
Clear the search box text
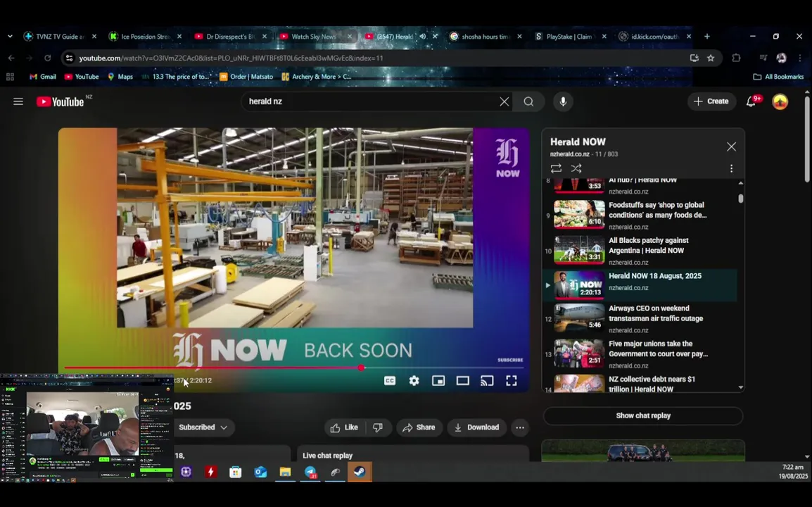tap(505, 101)
